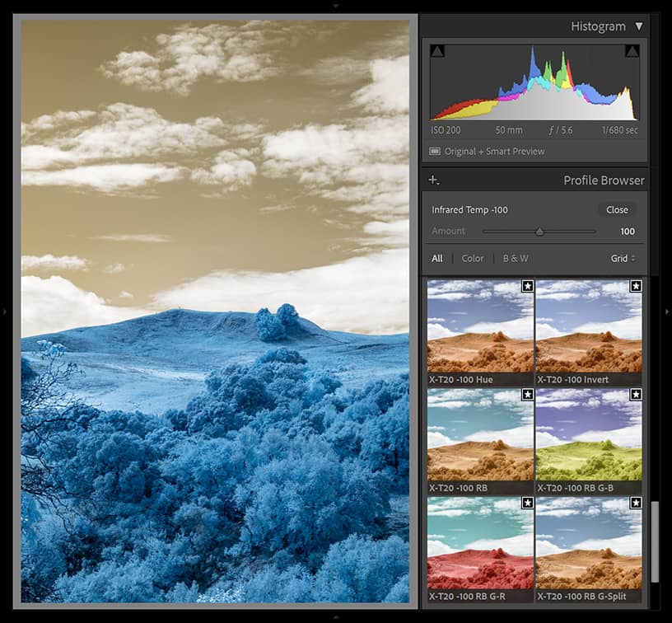672x623 pixels.
Task: Click the plus icon beside Profile Browser header
Action: (433, 180)
